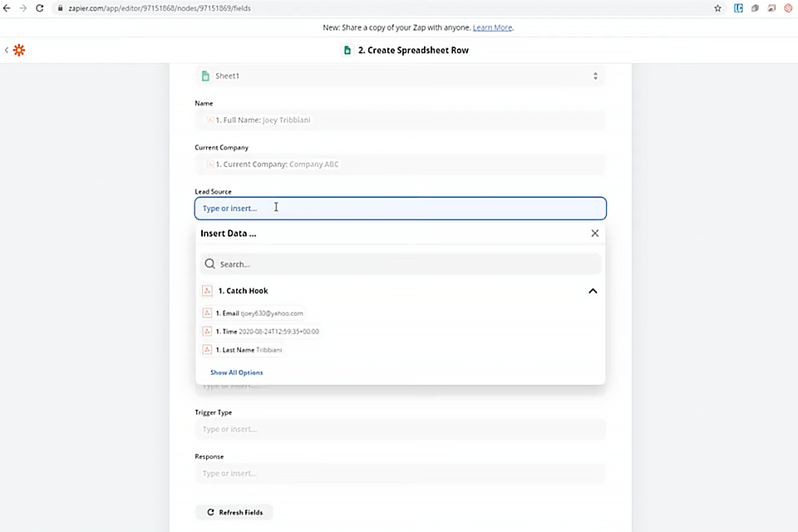Image resolution: width=798 pixels, height=532 pixels.
Task: Open the Learn More link
Action: point(492,27)
